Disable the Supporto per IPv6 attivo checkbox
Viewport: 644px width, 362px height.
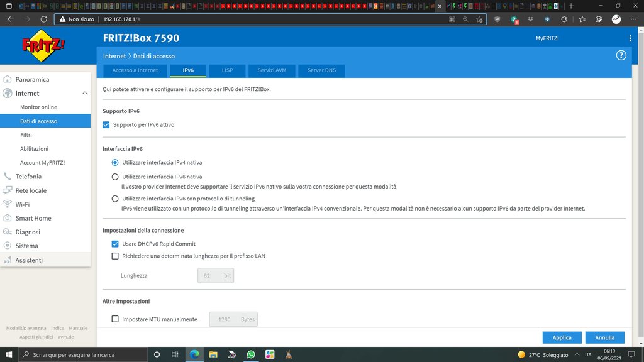click(x=106, y=125)
